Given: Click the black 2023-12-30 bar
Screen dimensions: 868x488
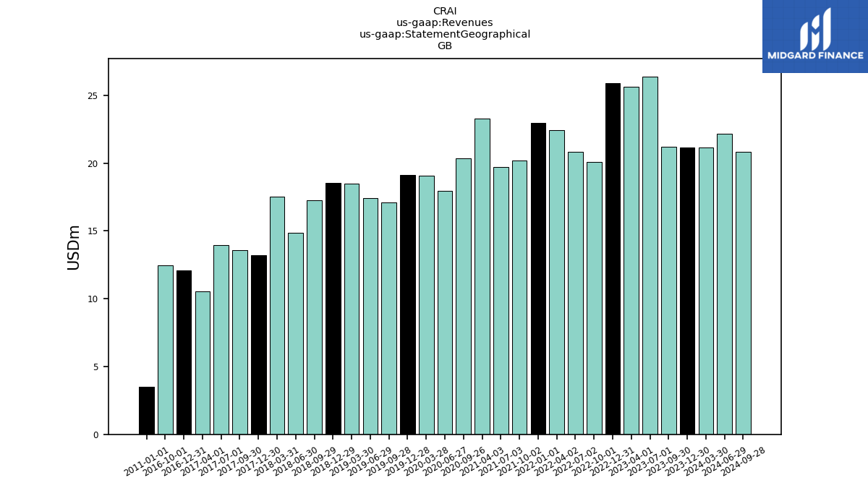Looking at the screenshot, I should pyautogui.click(x=687, y=291).
